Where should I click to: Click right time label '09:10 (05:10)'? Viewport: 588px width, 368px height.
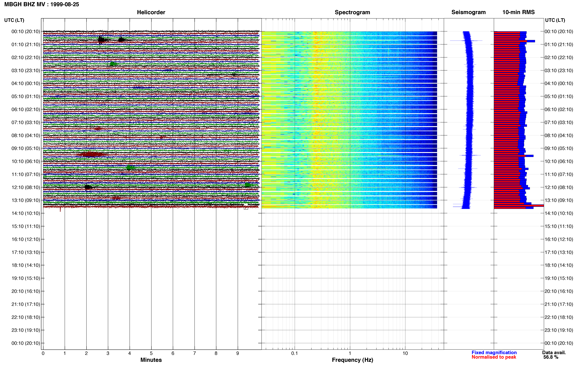(559, 148)
